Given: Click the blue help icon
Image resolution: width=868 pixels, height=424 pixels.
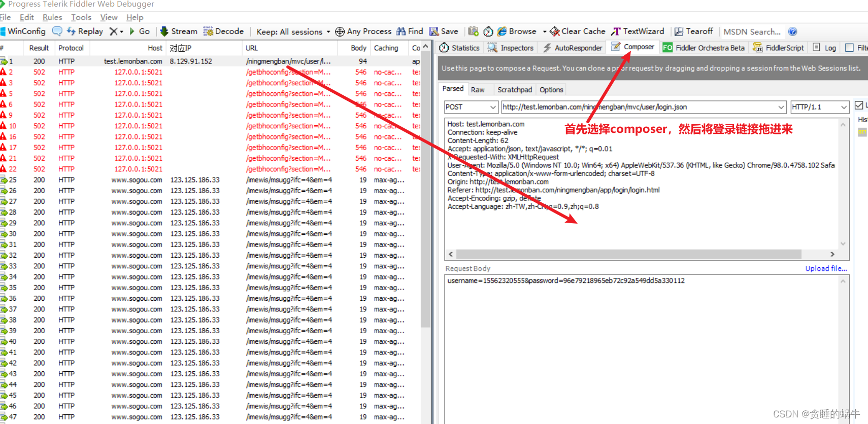Looking at the screenshot, I should (x=792, y=31).
